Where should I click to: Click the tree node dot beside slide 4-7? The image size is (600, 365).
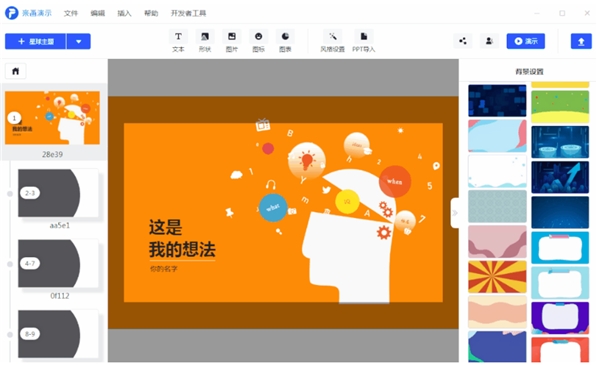coord(10,264)
